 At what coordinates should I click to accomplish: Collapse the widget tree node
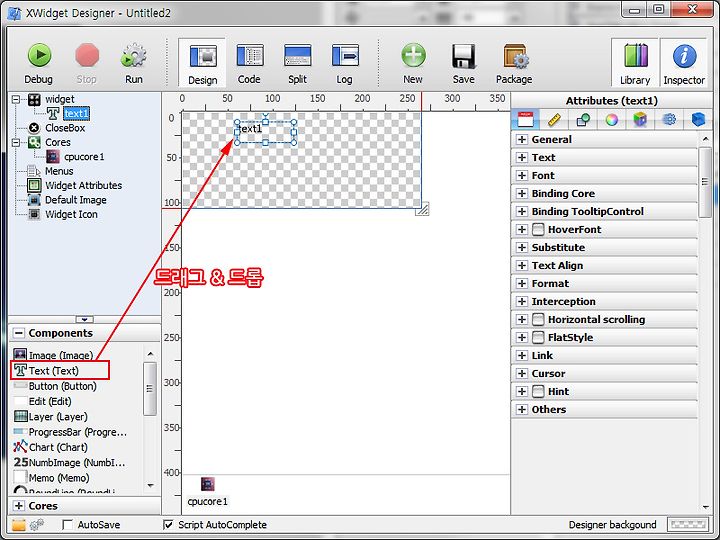coord(16,99)
